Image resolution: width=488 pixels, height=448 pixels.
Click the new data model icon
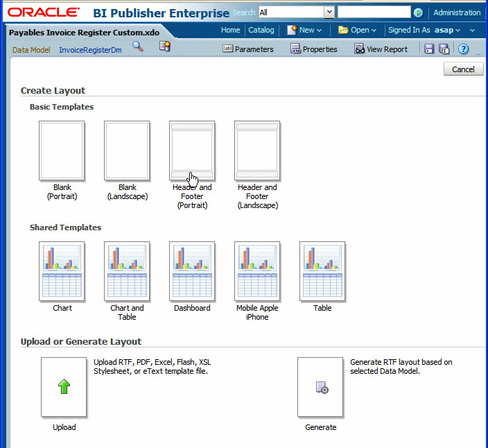pyautogui.click(x=165, y=46)
